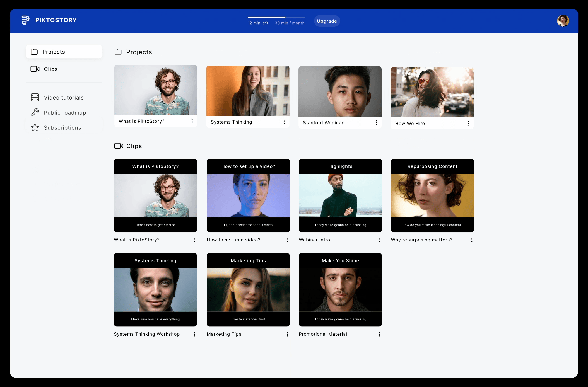Click the PiktoStory logo icon
The height and width of the screenshot is (387, 588).
(x=25, y=20)
